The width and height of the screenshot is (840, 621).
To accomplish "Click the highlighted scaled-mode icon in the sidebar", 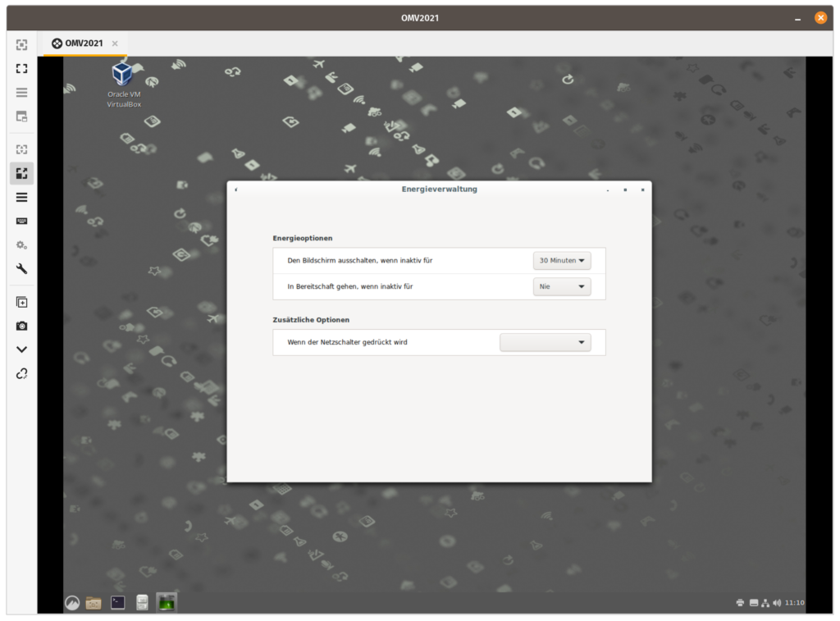I will click(x=21, y=174).
